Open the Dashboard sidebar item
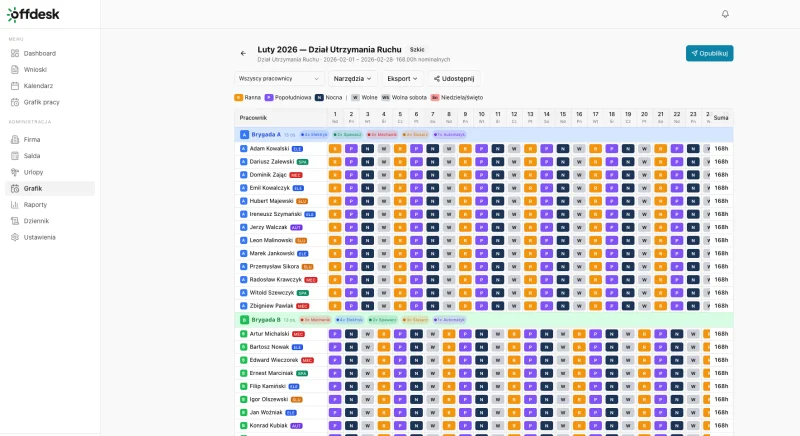The height and width of the screenshot is (436, 800). pyautogui.click(x=39, y=53)
